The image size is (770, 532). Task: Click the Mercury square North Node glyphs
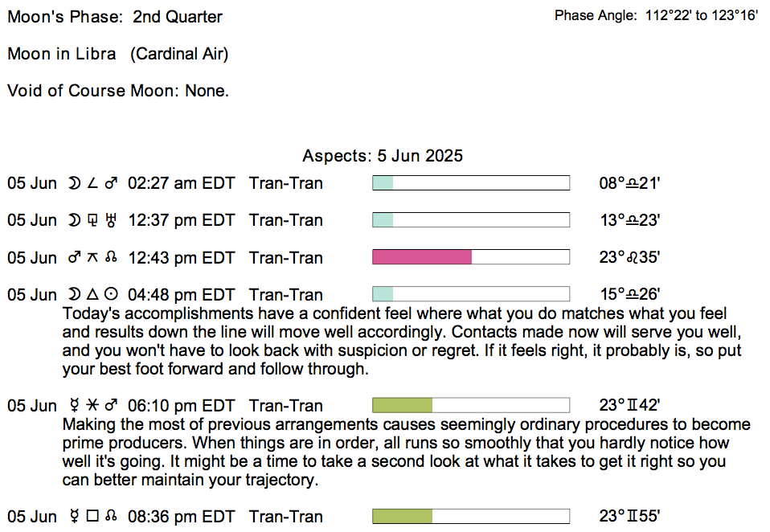(93, 517)
